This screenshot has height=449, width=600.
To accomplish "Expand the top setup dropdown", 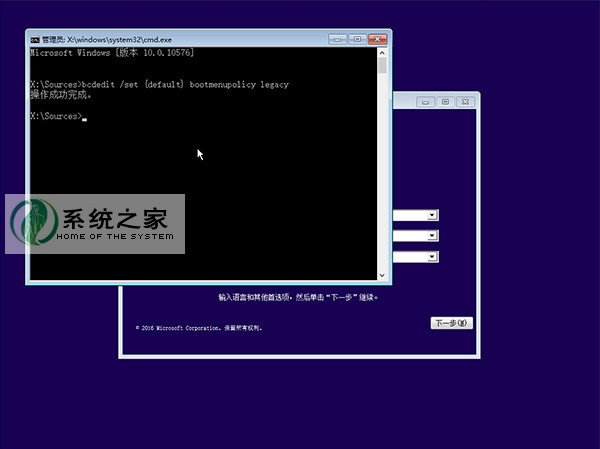I will (432, 215).
